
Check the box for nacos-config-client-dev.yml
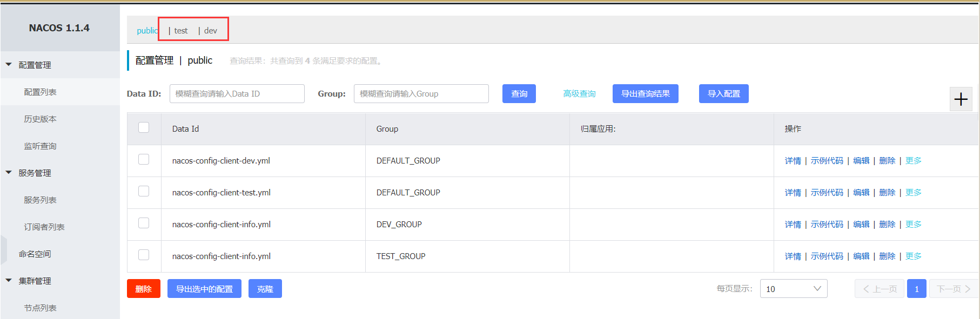click(x=144, y=159)
